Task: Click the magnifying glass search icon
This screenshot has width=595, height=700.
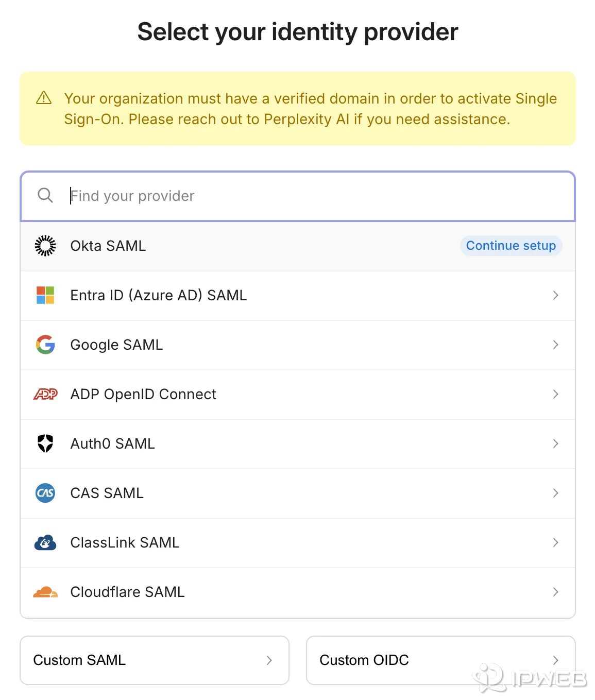Action: pyautogui.click(x=45, y=195)
